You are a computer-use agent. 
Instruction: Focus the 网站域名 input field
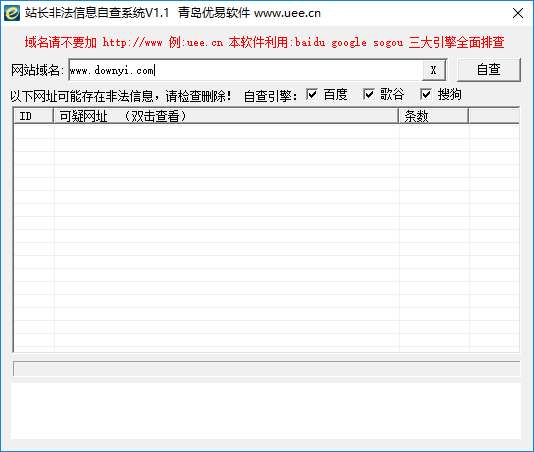(x=245, y=70)
